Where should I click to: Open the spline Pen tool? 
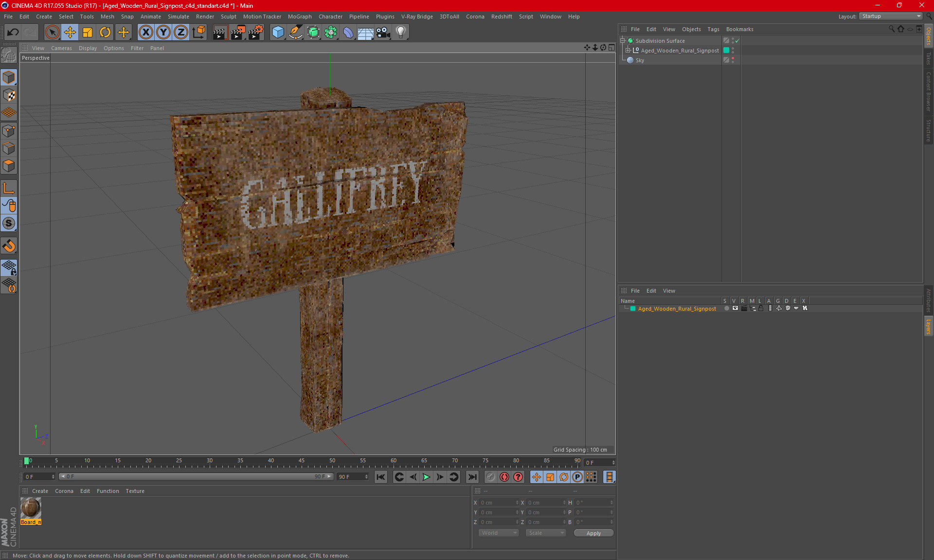point(295,33)
